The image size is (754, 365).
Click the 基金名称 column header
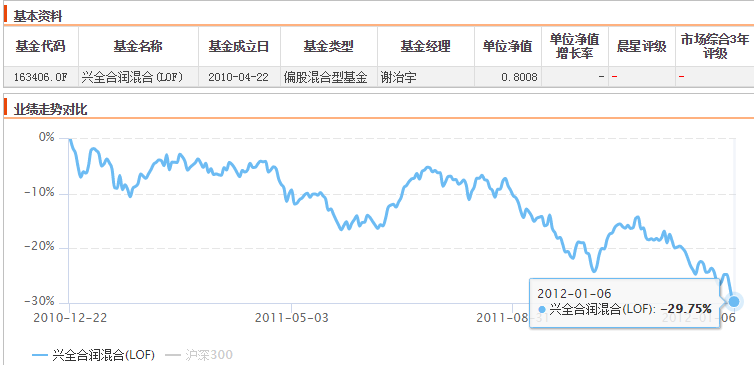(138, 46)
